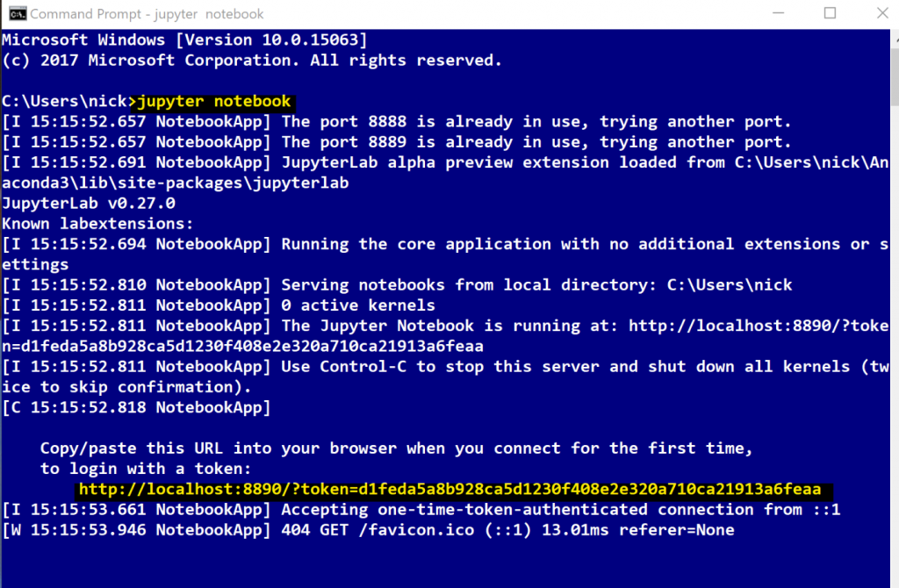Click the 'port 8889 is already in use' line
The image size is (899, 588).
(x=397, y=142)
